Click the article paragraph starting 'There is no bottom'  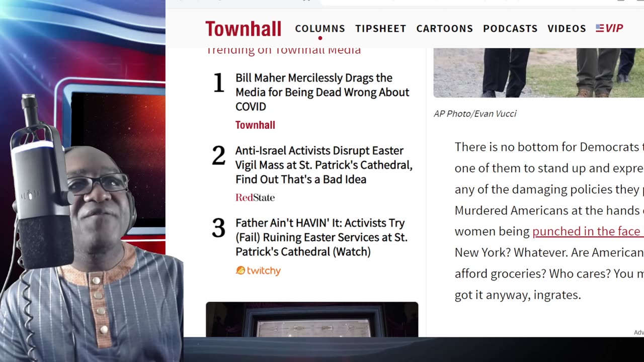(549, 221)
